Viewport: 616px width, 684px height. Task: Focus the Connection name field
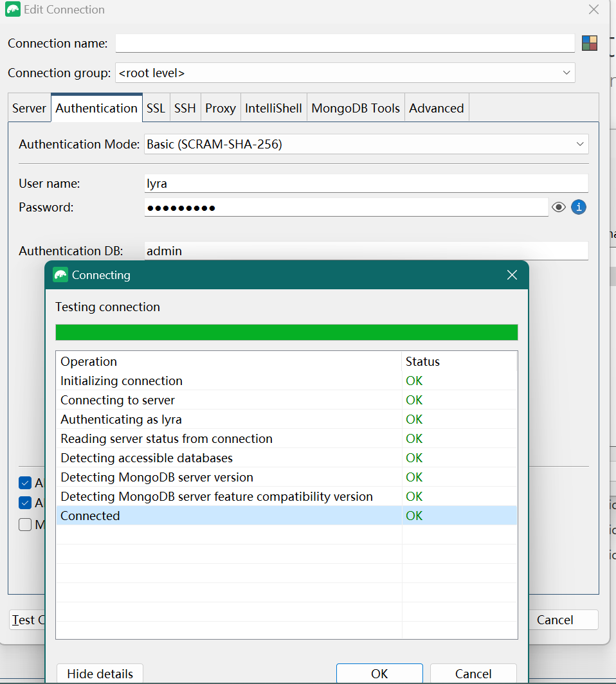345,43
